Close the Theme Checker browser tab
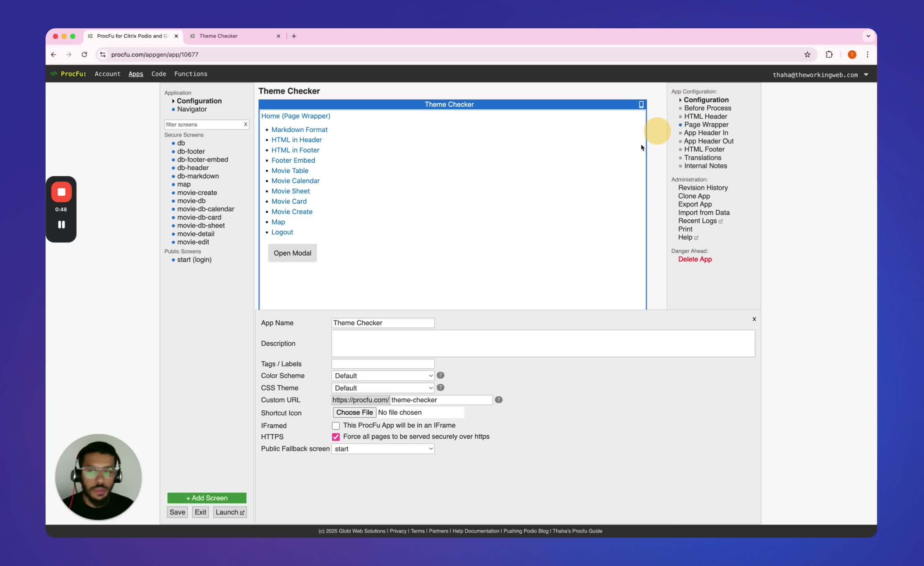The image size is (924, 566). click(278, 36)
